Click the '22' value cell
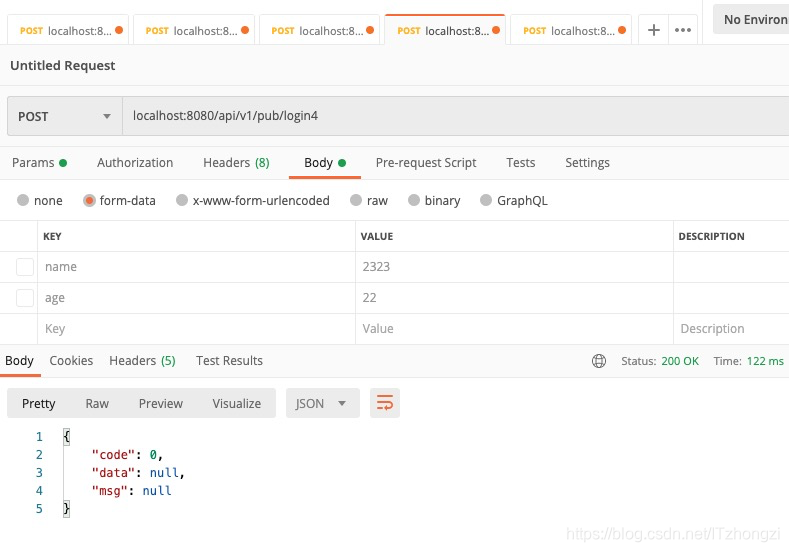This screenshot has width=789, height=552. 514,298
